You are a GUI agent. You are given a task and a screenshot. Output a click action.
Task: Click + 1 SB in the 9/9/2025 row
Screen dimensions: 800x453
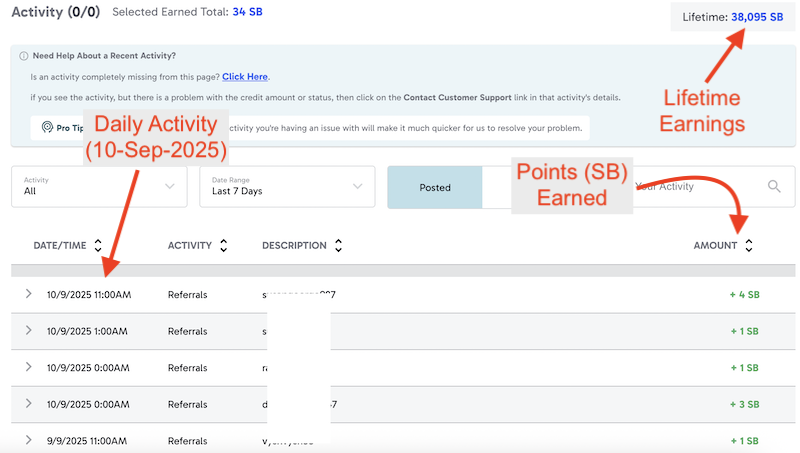[744, 441]
